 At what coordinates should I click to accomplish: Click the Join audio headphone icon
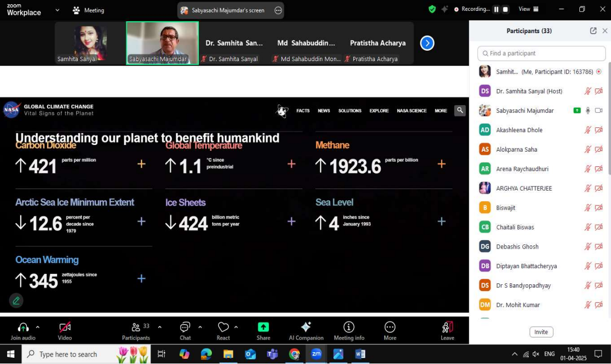23,327
